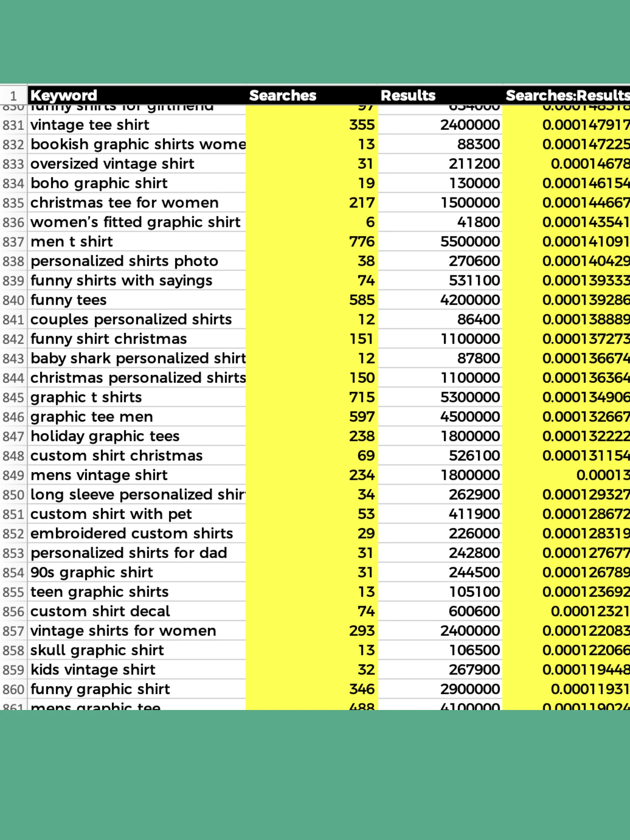
Task: Select the Results column header
Action: pos(440,95)
